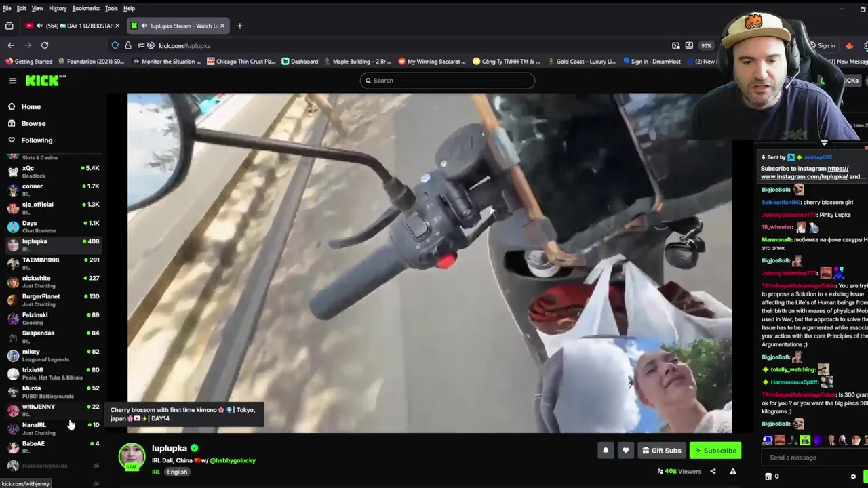Open the File menu
Screen dimensions: 868x488
coord(7,8)
